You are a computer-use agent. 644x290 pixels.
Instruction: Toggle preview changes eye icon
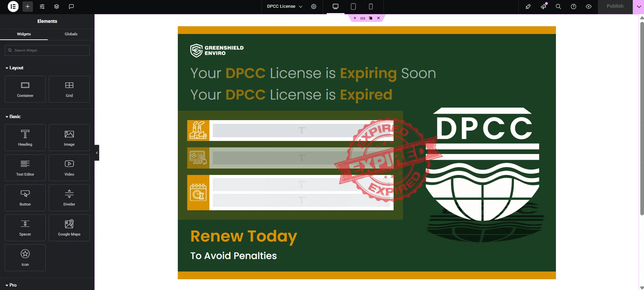[589, 6]
